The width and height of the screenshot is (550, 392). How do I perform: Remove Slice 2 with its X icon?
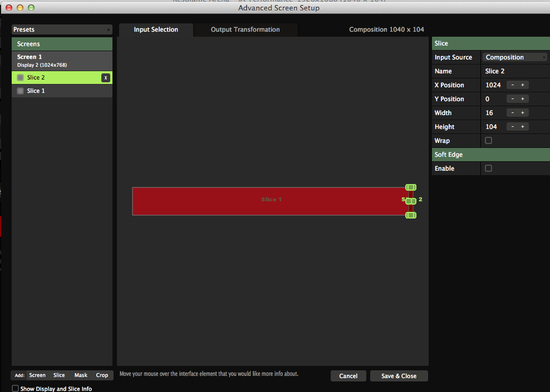pos(105,78)
